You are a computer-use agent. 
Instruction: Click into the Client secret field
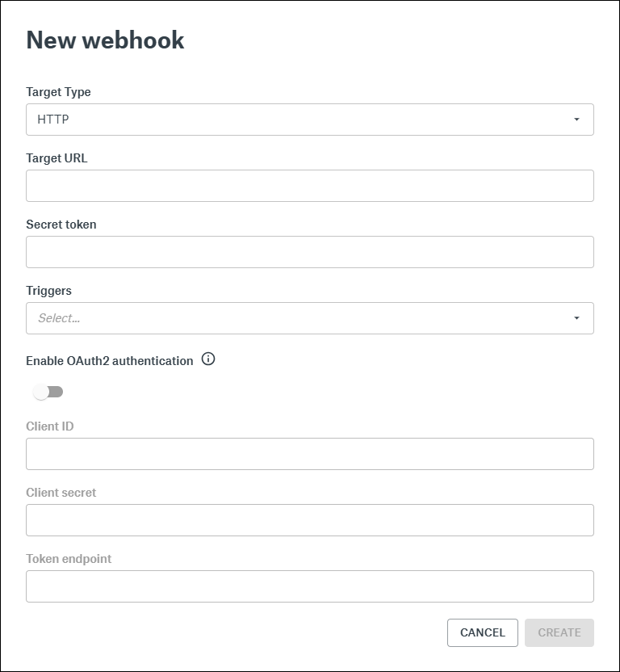(x=310, y=520)
